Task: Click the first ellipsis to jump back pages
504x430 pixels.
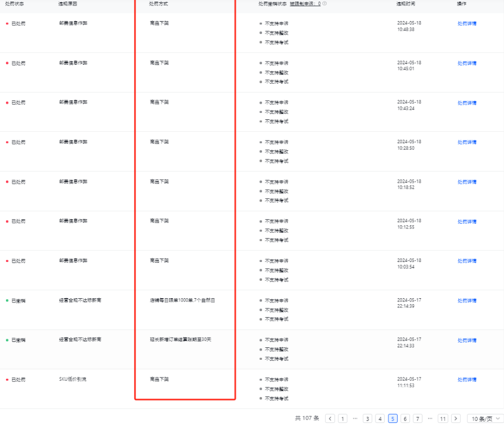Action: [355, 419]
